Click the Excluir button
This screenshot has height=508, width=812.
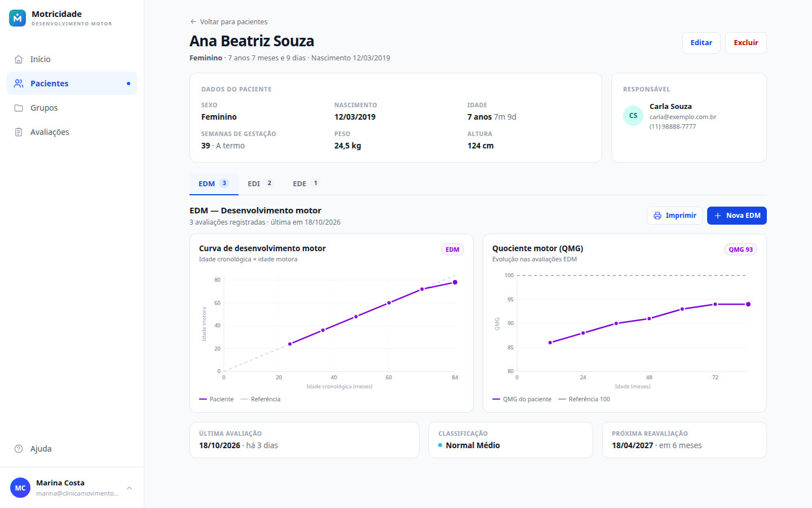tap(746, 43)
